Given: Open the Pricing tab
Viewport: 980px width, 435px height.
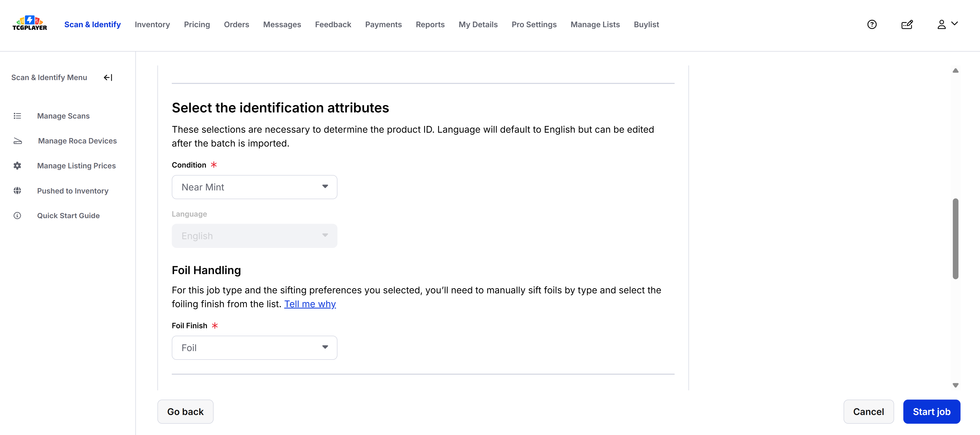Looking at the screenshot, I should 197,24.
